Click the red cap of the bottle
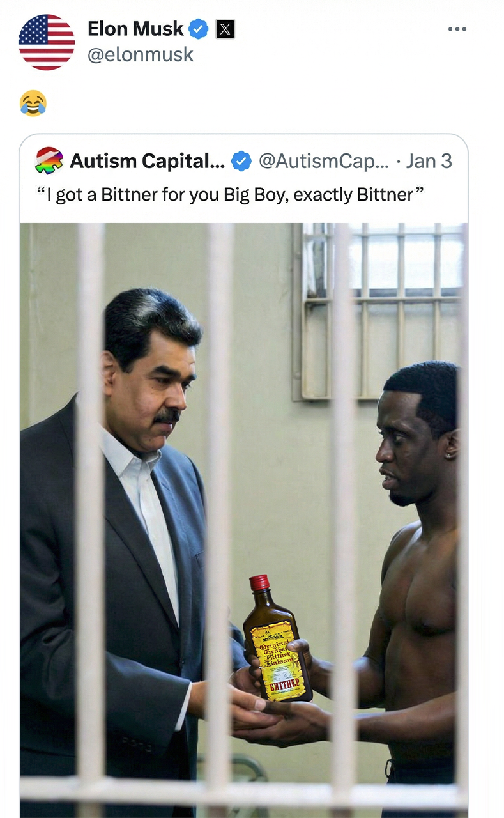This screenshot has width=504, height=818. (x=259, y=582)
